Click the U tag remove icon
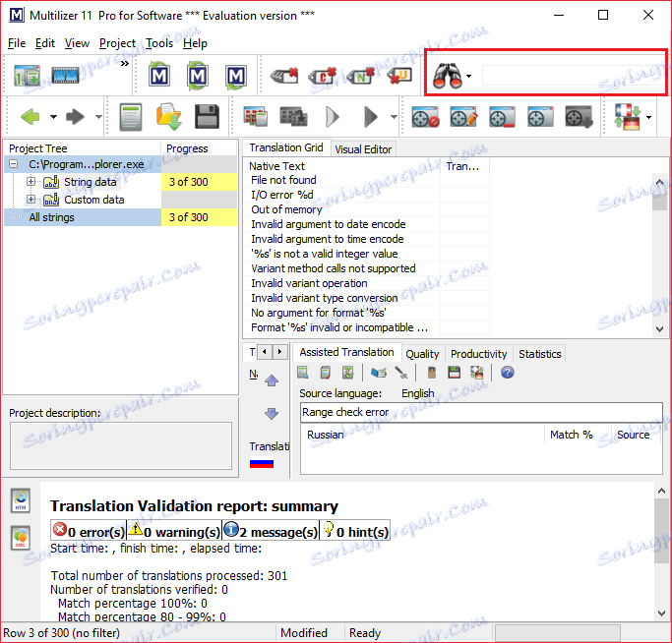 (x=399, y=76)
